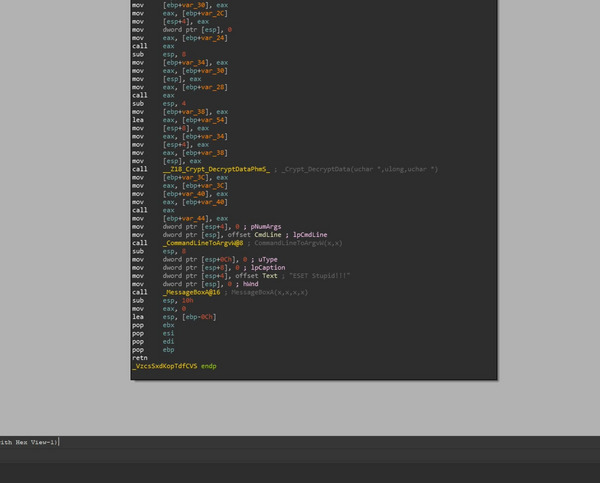Select the pop ebx instruction

tap(138, 325)
